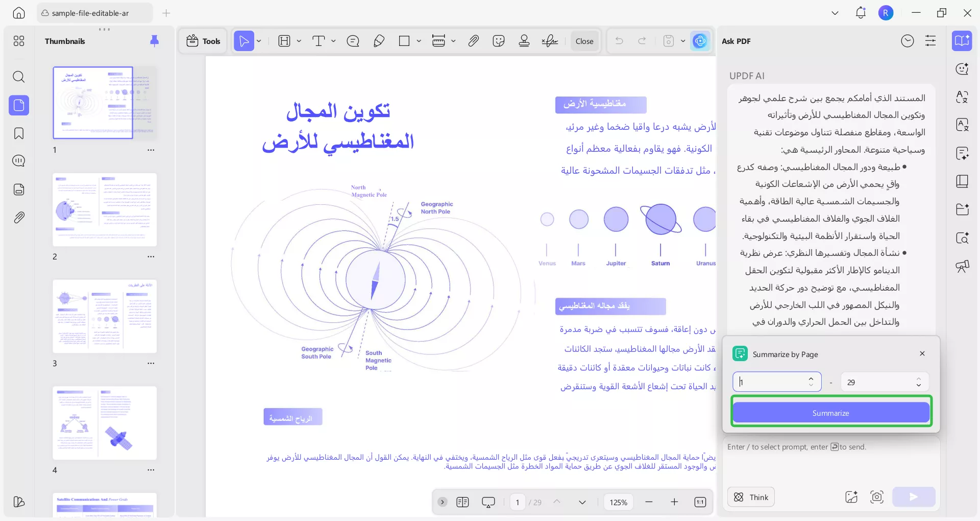The height and width of the screenshot is (521, 980).
Task: Expand the shape tool dropdown arrow
Action: point(419,41)
